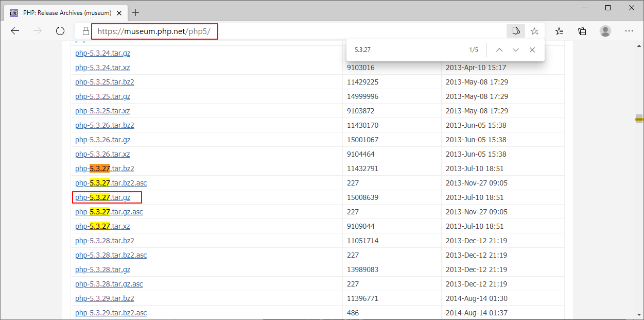
Task: Download php-5.3.26.tar.xz
Action: [x=102, y=154]
